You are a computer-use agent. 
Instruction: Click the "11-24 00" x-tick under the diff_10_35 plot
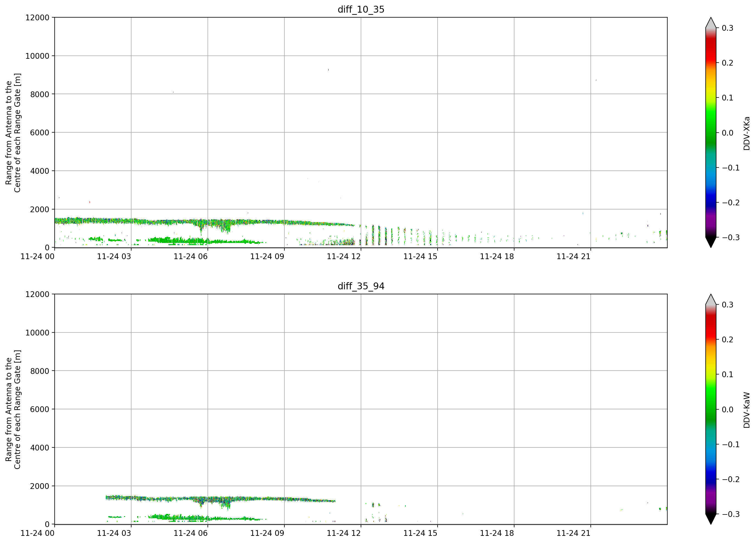(38, 256)
